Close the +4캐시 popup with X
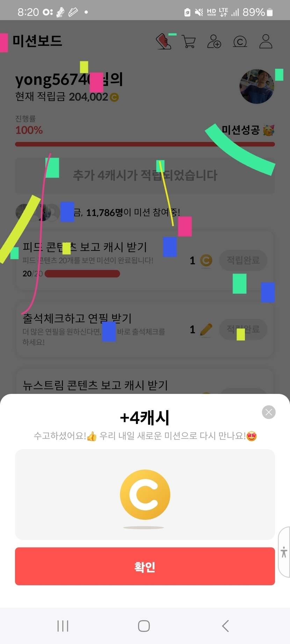The image size is (290, 644). click(269, 412)
